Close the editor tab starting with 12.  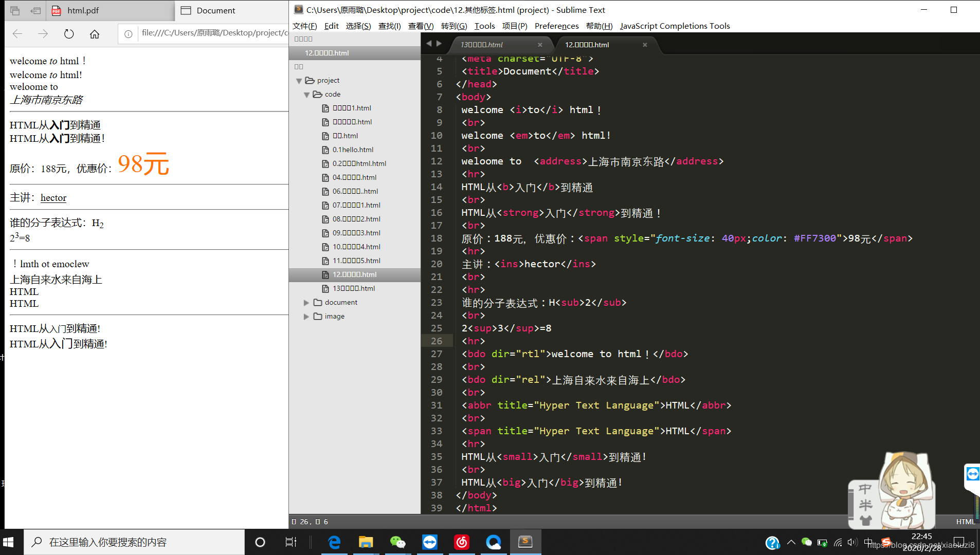[x=645, y=45]
